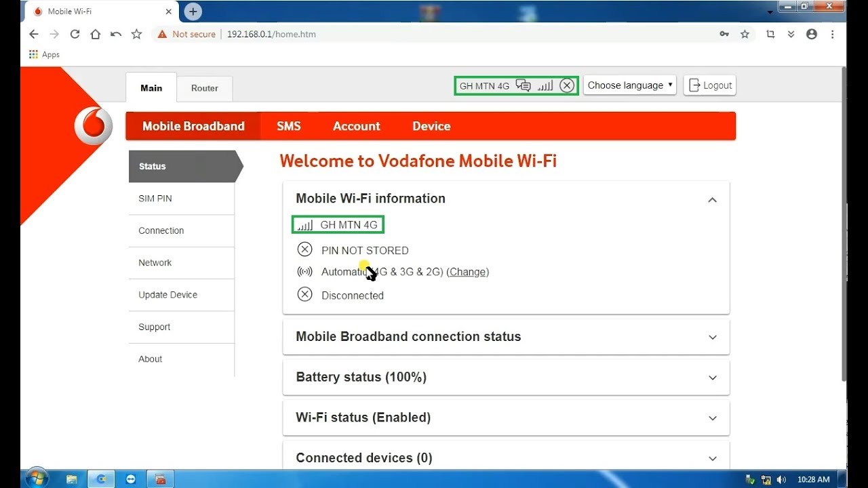Screen dimensions: 868x488
Task: Open the Chrome profile avatar icon
Action: coord(812,34)
